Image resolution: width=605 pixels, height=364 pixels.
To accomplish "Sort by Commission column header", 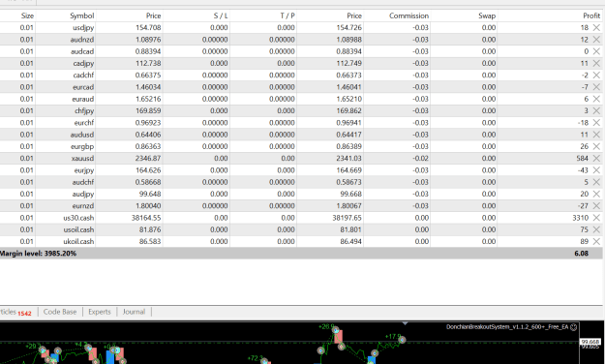I will pyautogui.click(x=409, y=15).
